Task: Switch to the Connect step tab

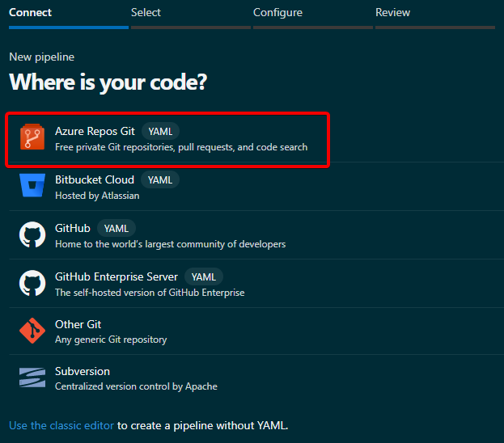Action: click(30, 13)
